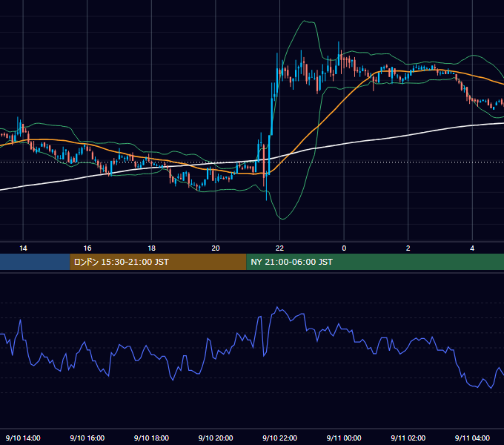Click the 9/11 02:00 date label

coord(408,438)
